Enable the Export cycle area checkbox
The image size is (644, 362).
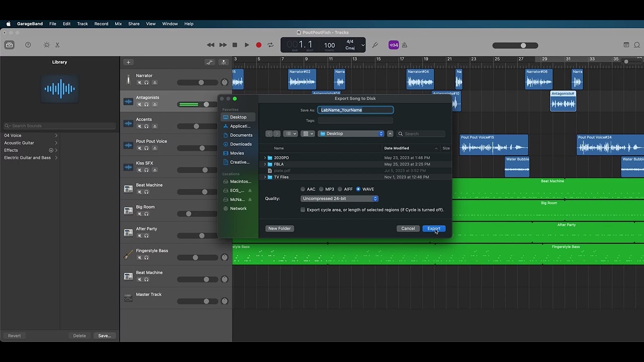[x=303, y=210]
